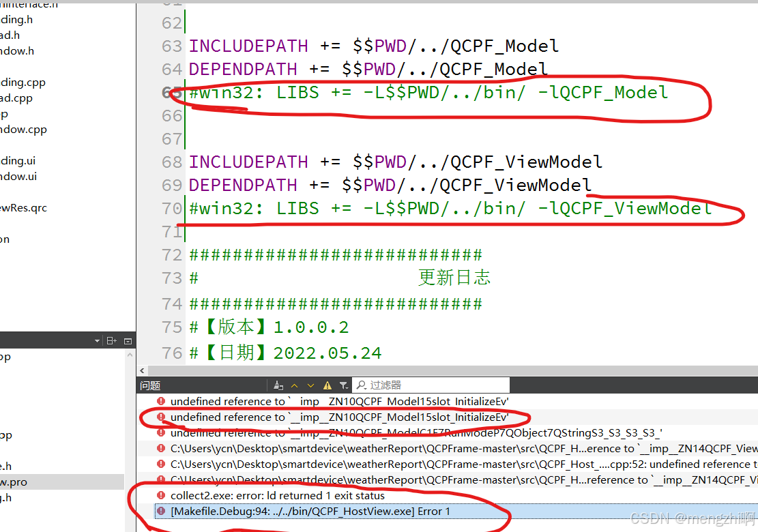Place cursor on INCLUDEPATH of QCPF_Model line
The height and width of the screenshot is (532, 758).
tap(248, 46)
